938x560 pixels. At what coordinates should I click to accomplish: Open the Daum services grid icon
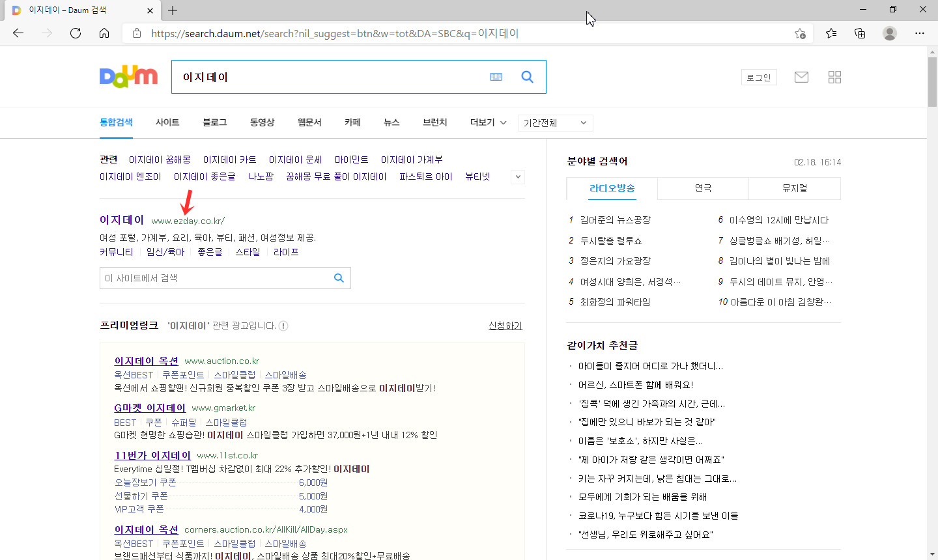(834, 77)
